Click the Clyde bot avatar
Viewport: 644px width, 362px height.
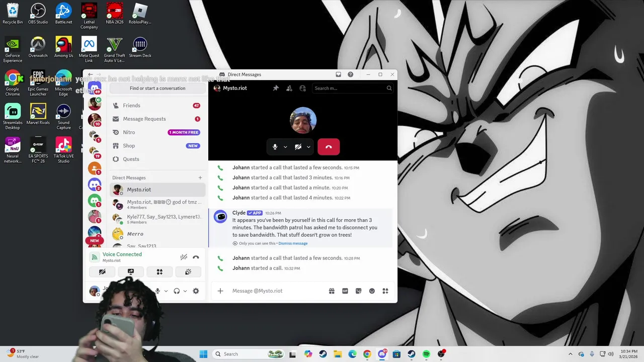click(x=220, y=217)
